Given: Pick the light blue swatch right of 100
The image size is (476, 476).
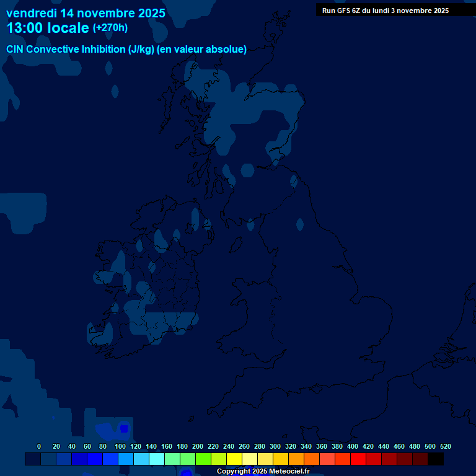Looking at the screenshot, I should [126, 459].
